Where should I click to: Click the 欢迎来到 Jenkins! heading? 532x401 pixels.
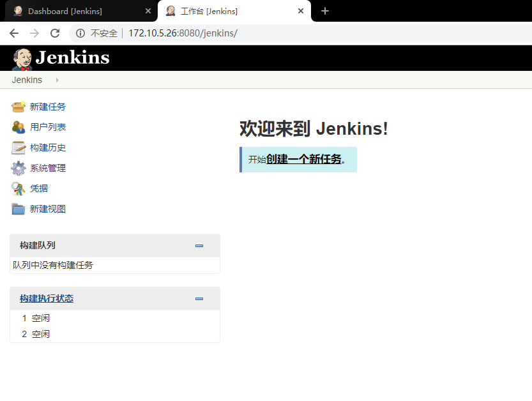pyautogui.click(x=314, y=129)
